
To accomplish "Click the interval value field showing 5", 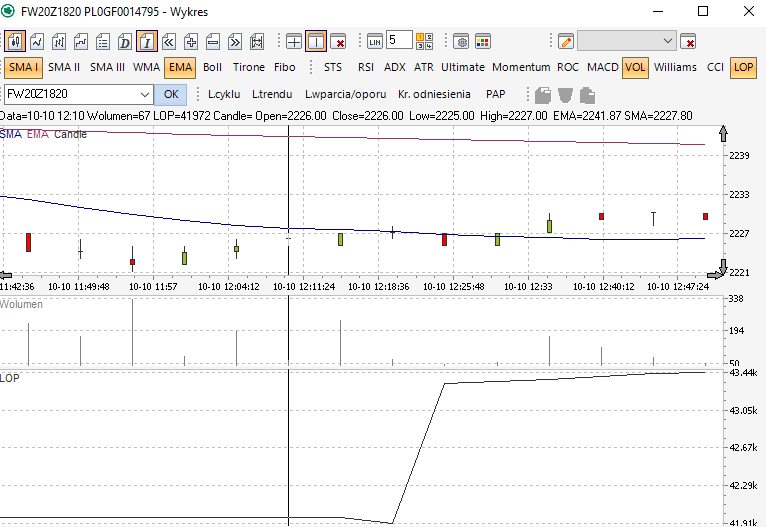I will [399, 41].
